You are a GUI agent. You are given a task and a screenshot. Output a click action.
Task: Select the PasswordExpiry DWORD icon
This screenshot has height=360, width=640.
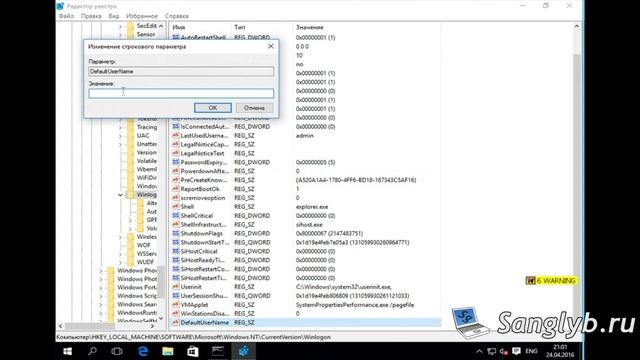tap(176, 162)
